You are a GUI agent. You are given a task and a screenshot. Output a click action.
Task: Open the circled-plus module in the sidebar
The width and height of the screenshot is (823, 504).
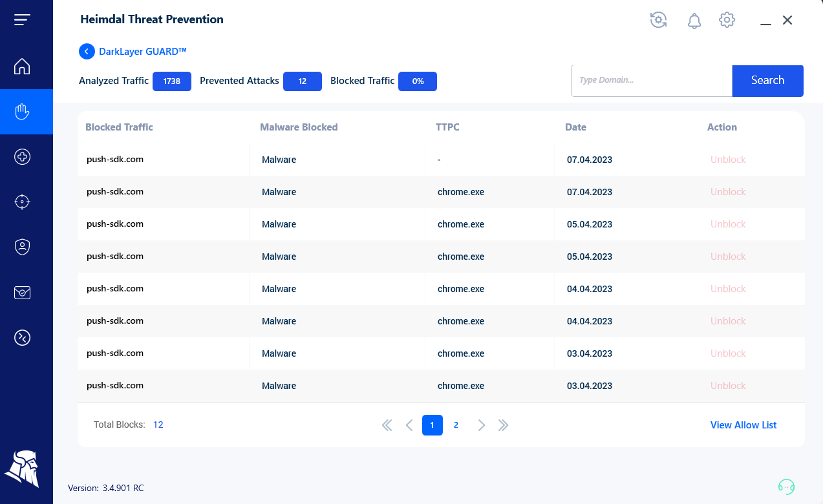[x=21, y=156]
